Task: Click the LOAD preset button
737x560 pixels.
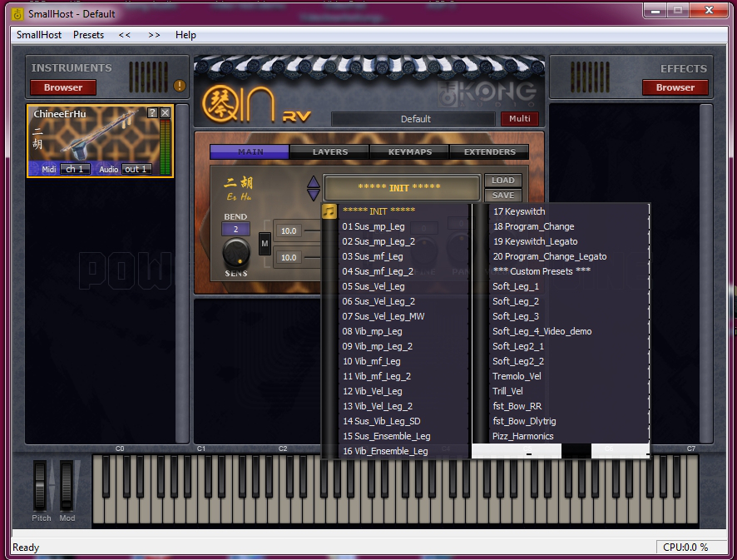Action: (x=503, y=181)
